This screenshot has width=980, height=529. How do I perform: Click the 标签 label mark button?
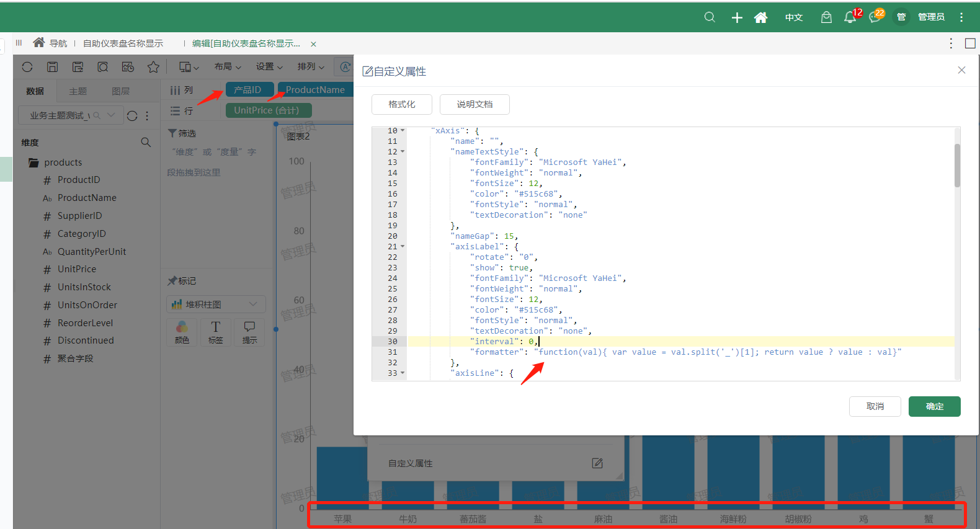coord(215,332)
